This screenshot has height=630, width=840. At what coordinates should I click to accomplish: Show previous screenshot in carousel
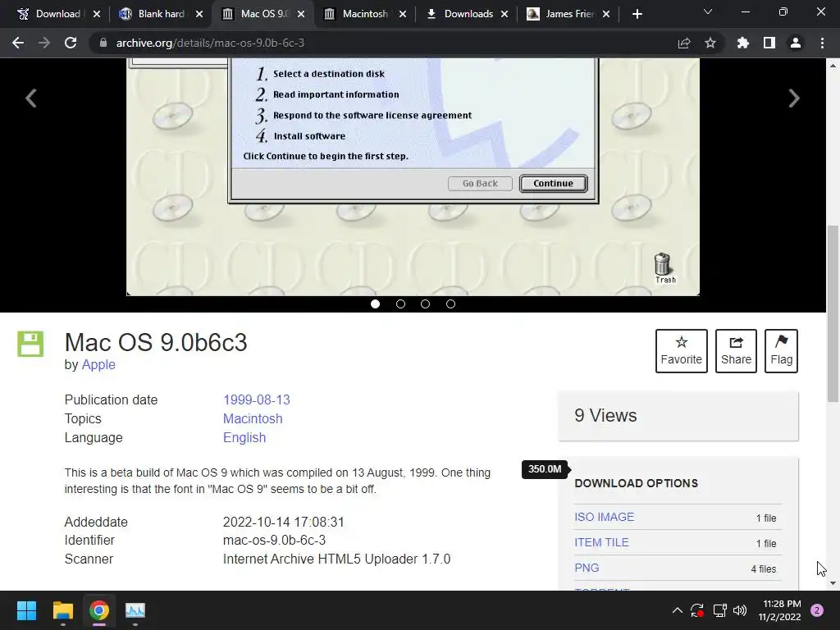coord(31,98)
